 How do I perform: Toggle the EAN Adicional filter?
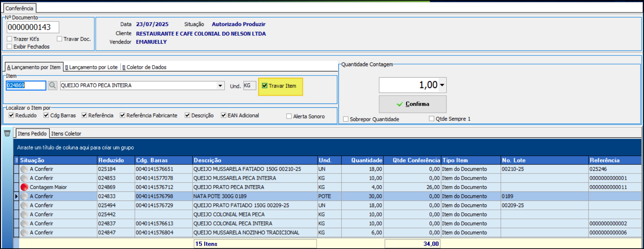(x=224, y=115)
